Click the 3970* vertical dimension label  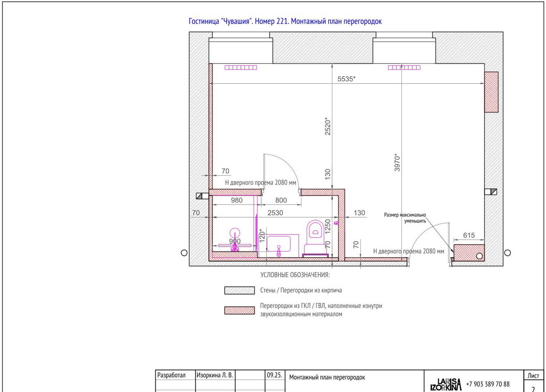(397, 163)
